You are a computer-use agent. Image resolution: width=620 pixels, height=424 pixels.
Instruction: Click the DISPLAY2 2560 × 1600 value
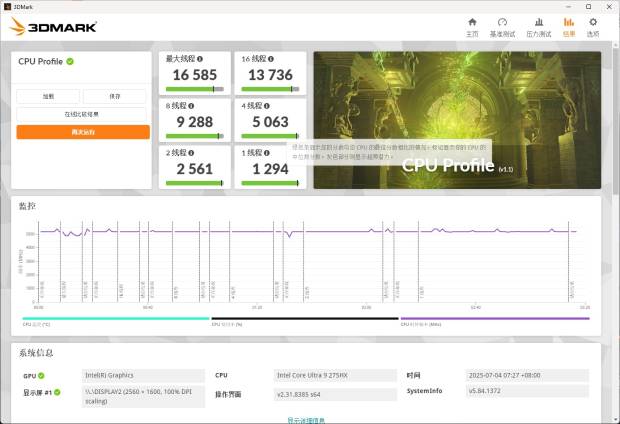click(x=143, y=396)
